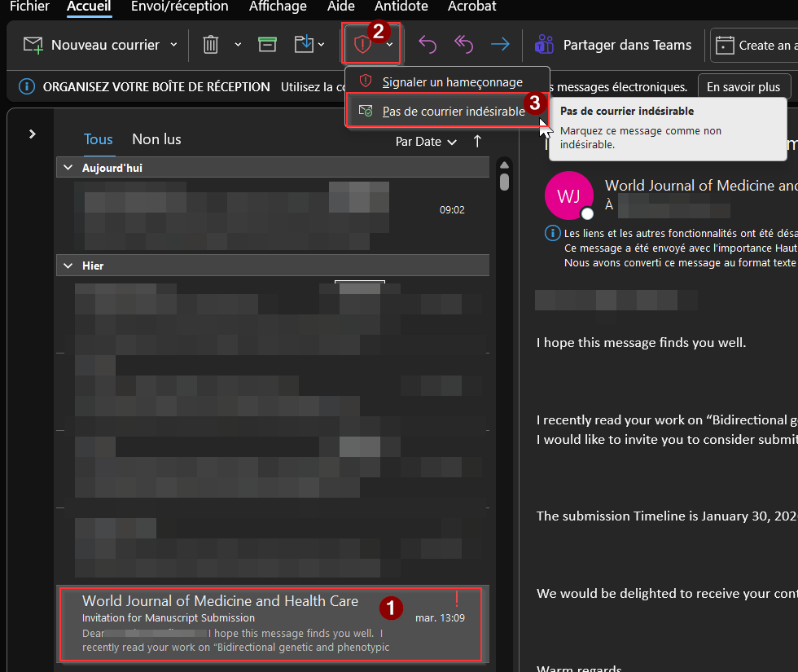Collapse the Aujourd'hui group header
The image size is (798, 672).
(68, 168)
